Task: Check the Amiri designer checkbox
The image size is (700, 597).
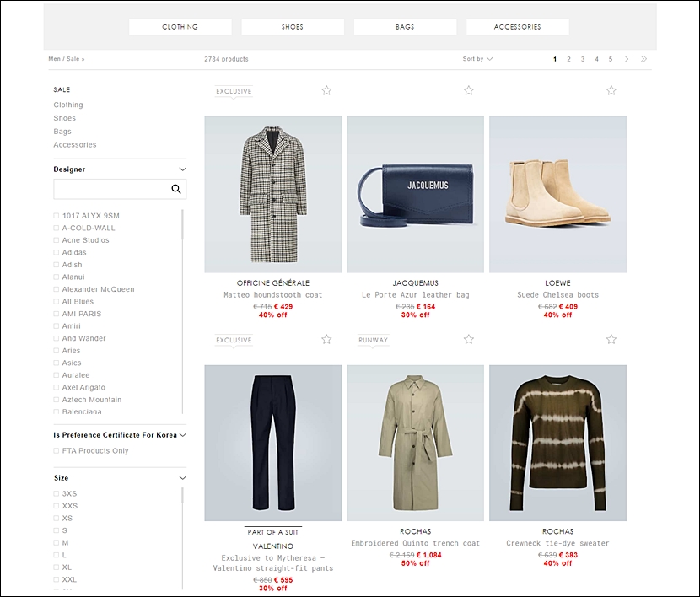Action: tap(57, 326)
